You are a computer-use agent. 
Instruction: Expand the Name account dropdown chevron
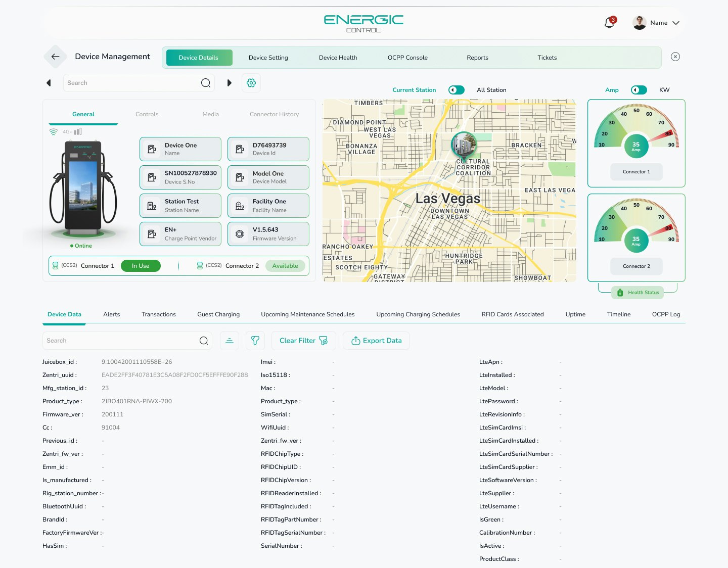click(676, 23)
